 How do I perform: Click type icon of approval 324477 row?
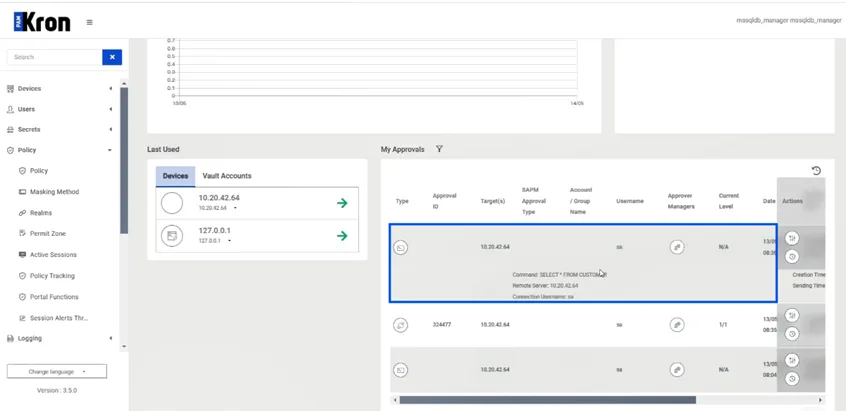[400, 325]
